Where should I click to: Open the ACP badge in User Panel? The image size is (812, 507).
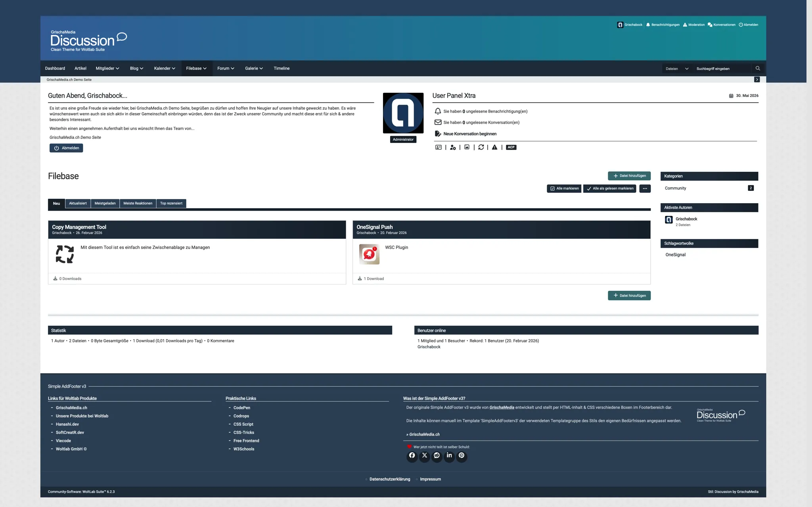click(511, 147)
